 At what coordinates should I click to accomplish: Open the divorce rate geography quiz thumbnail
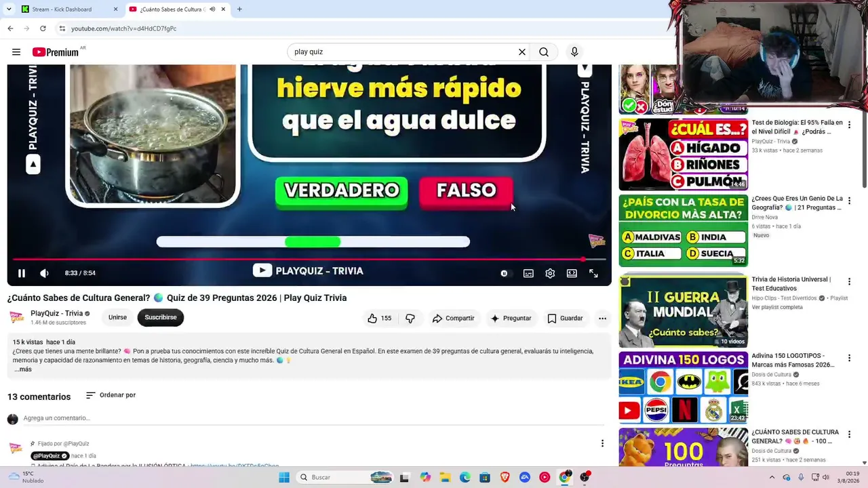pos(684,230)
